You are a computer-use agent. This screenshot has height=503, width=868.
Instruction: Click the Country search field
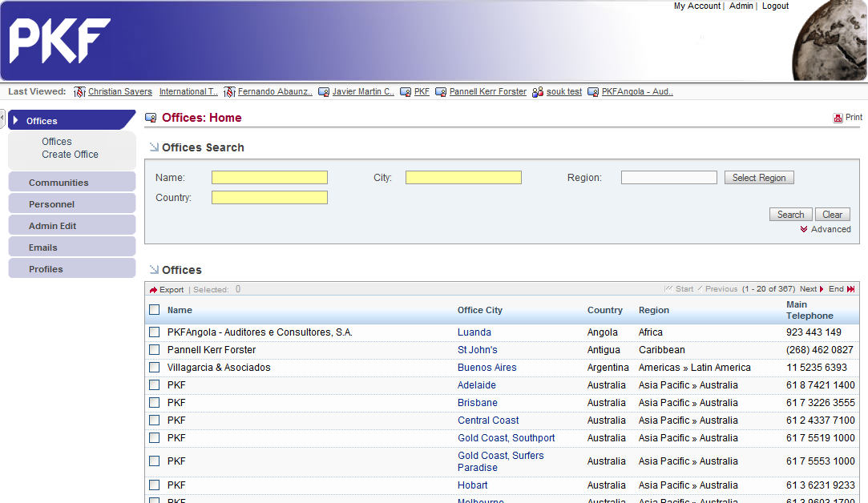[x=269, y=198]
